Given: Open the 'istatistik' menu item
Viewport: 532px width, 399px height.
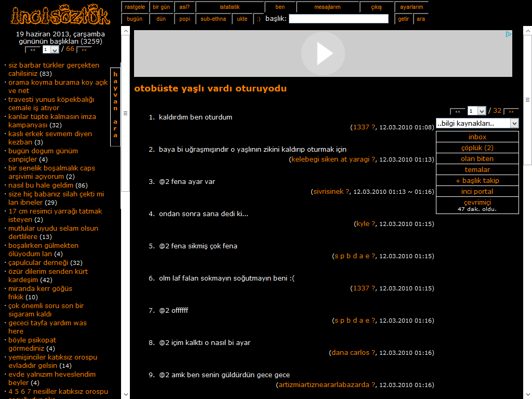Looking at the screenshot, I should (230, 7).
